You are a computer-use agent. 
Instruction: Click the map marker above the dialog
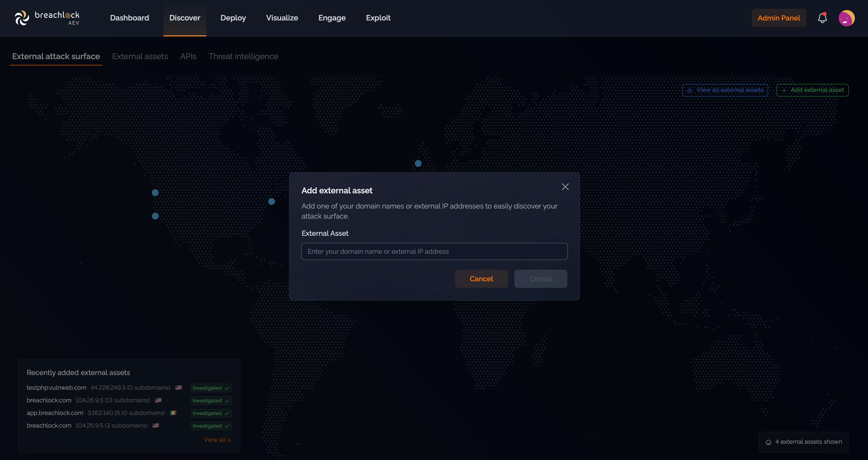click(418, 164)
